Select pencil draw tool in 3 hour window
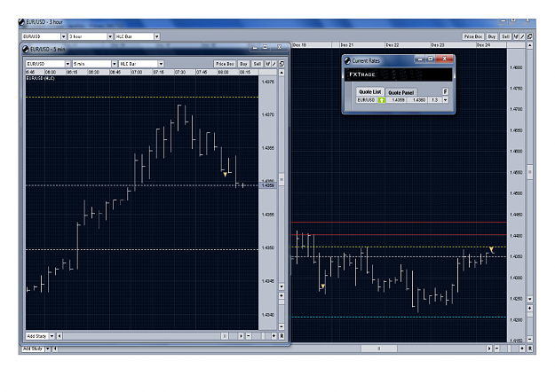Screen dimensions: 555x392 [522, 36]
